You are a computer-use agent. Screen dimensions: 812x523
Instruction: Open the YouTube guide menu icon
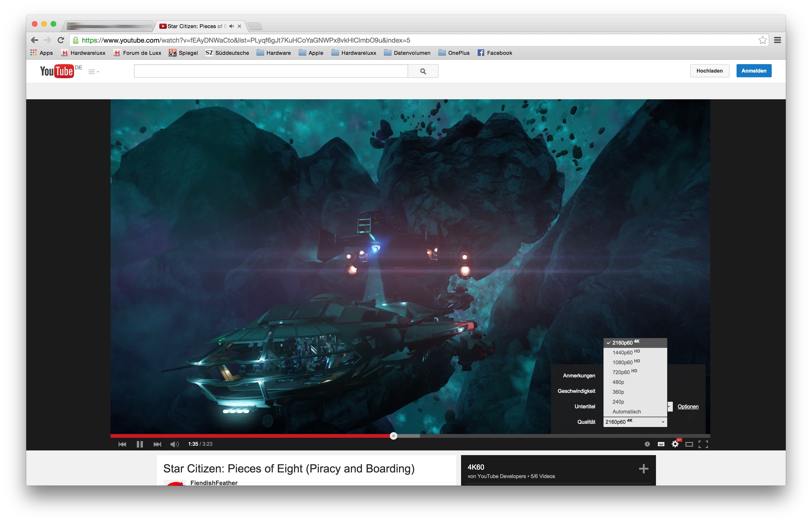pos(93,71)
